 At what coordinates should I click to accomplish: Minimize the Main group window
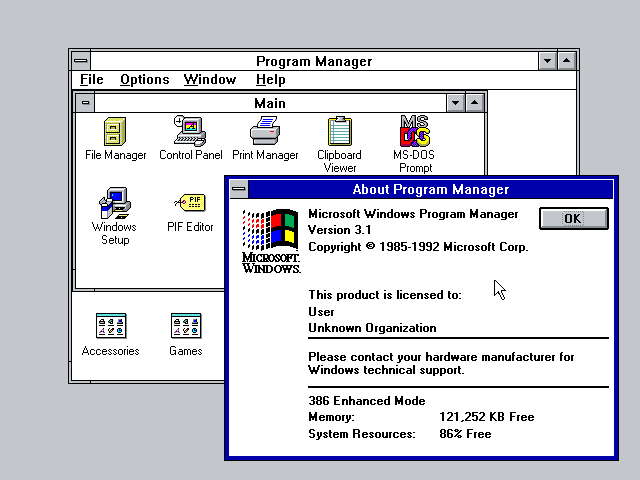456,103
